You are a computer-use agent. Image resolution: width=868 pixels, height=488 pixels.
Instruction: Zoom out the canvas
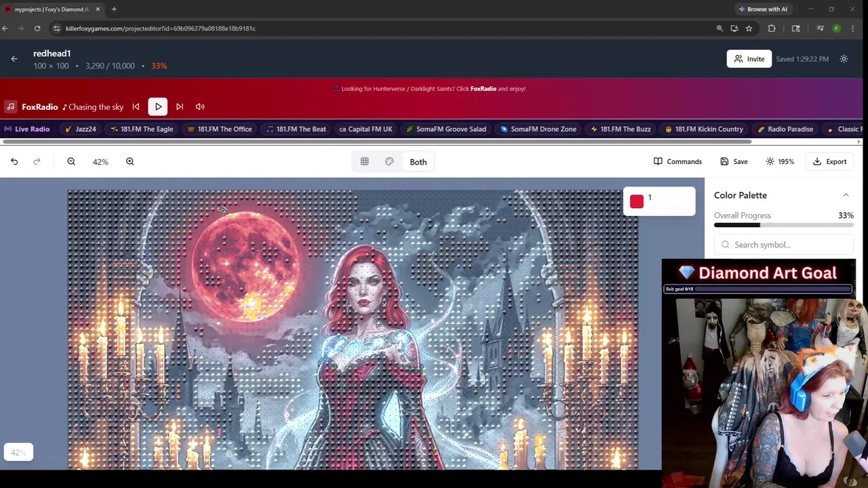coord(71,161)
